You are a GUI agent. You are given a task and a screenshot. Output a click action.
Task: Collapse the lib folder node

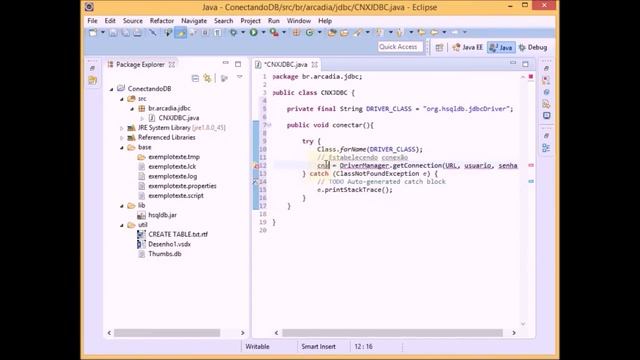pyautogui.click(x=122, y=206)
